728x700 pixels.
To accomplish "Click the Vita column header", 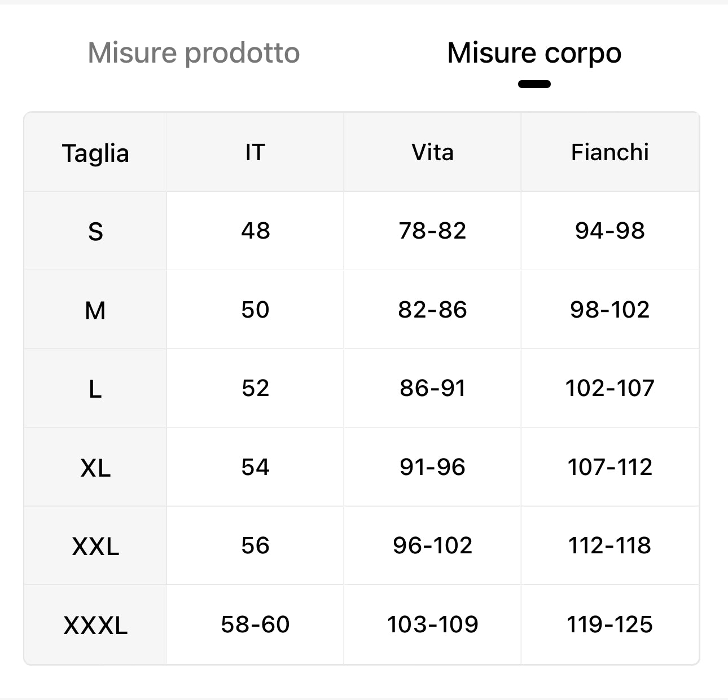I will tap(432, 152).
